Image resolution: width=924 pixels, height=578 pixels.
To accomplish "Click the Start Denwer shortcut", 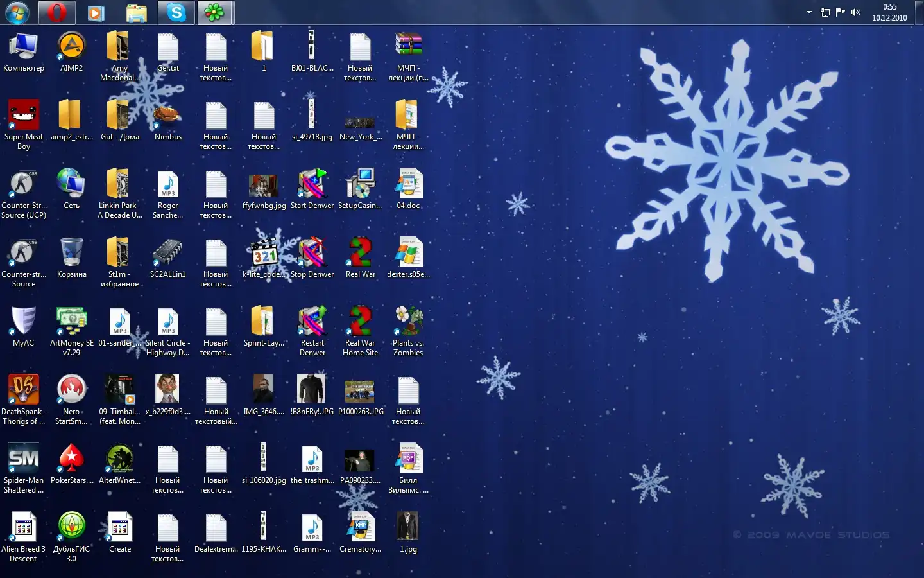I will (x=312, y=185).
